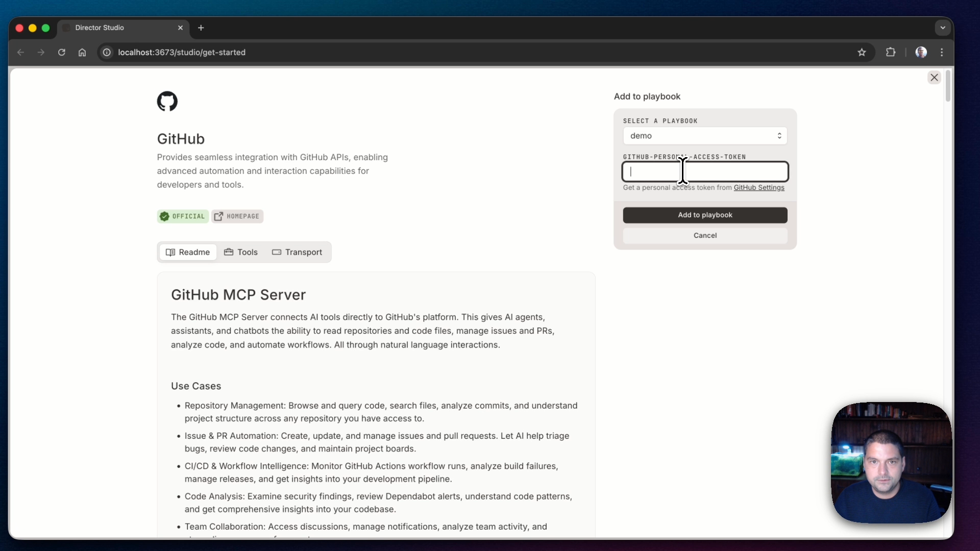Click the GitHub octocat logo
980x551 pixels.
coord(167,101)
